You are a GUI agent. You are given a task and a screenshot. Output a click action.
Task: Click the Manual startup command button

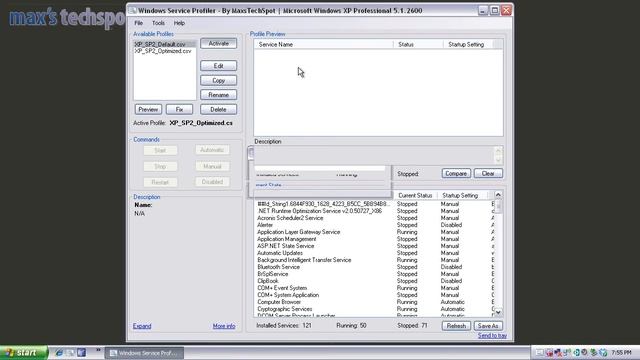212,167
